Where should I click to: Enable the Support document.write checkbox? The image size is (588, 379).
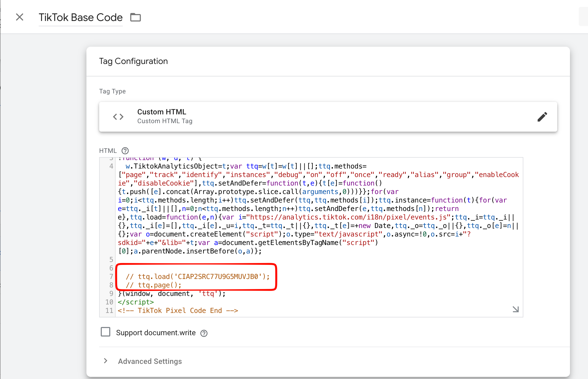click(x=106, y=332)
